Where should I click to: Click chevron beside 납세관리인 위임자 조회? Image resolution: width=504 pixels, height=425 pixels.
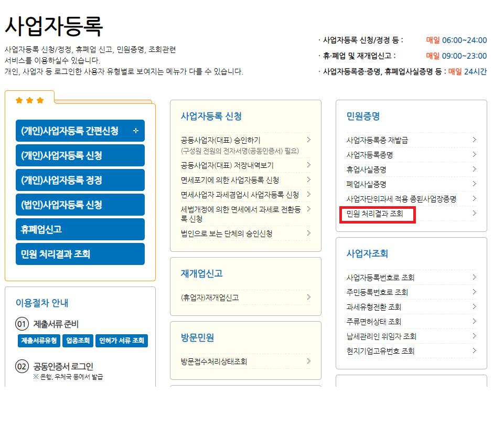click(475, 336)
